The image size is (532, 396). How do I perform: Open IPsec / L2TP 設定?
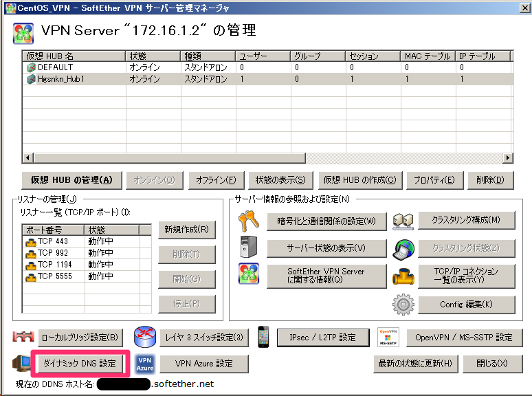coord(323,338)
